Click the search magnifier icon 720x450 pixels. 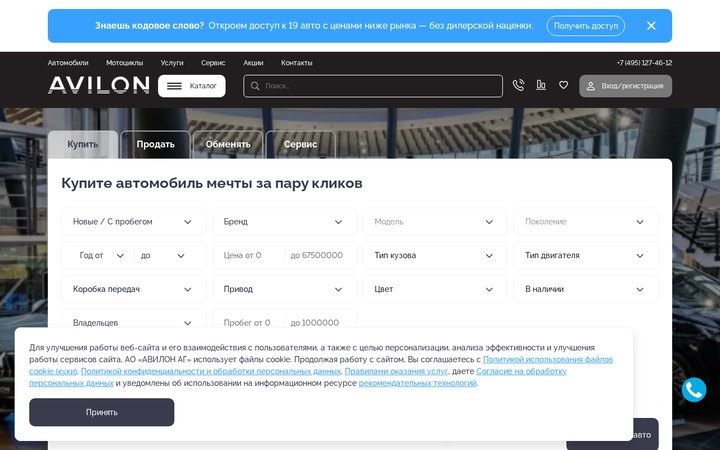click(x=255, y=86)
